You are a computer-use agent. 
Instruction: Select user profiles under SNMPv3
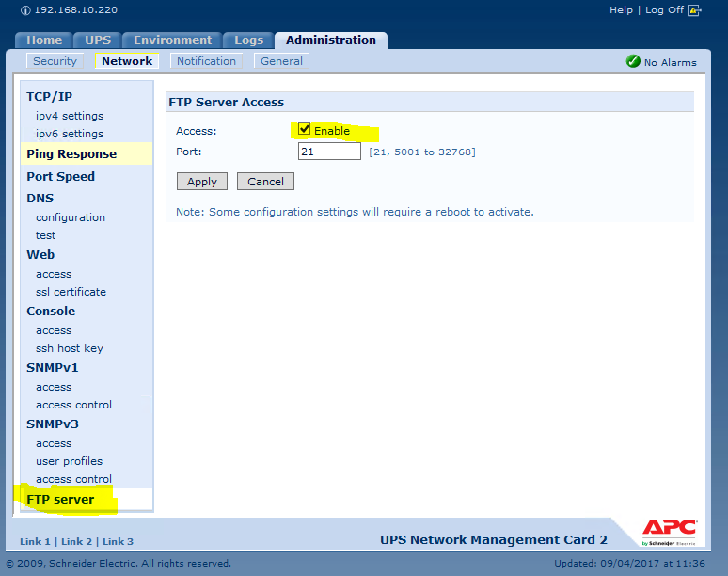click(69, 461)
